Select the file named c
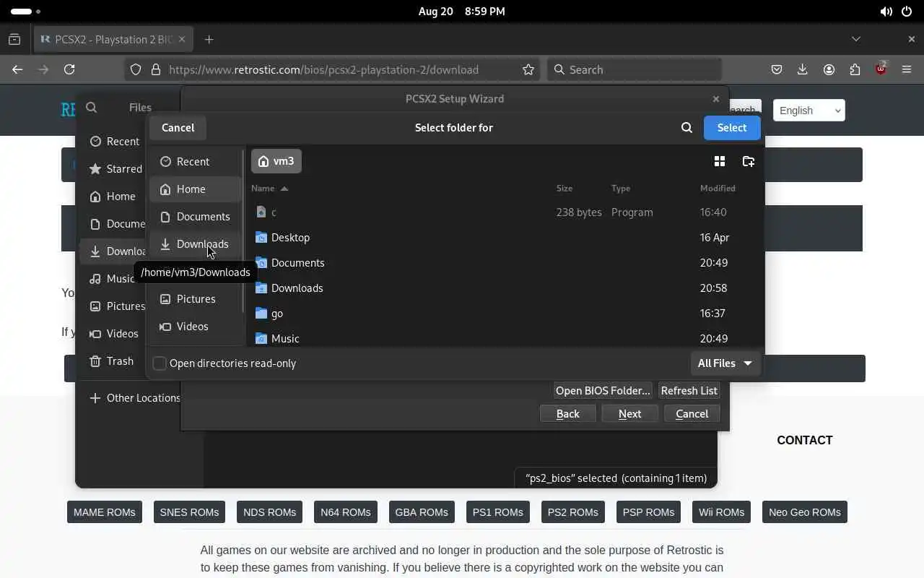Screen dimensions: 924x578 (x=505, y=212)
